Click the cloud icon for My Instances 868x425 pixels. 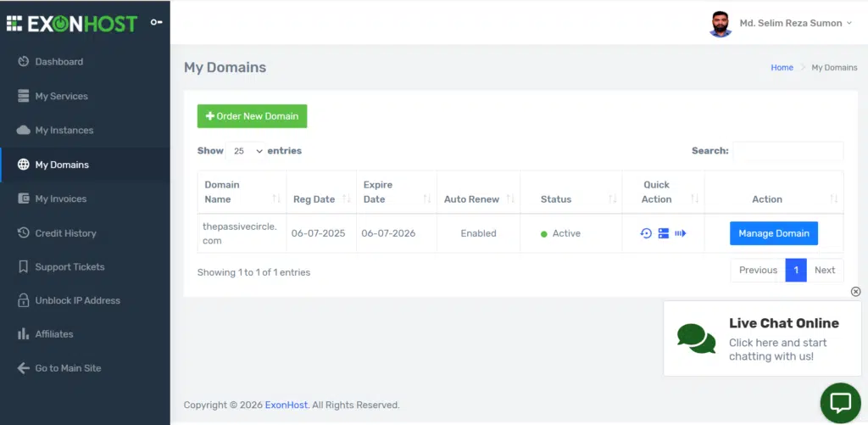click(x=23, y=131)
